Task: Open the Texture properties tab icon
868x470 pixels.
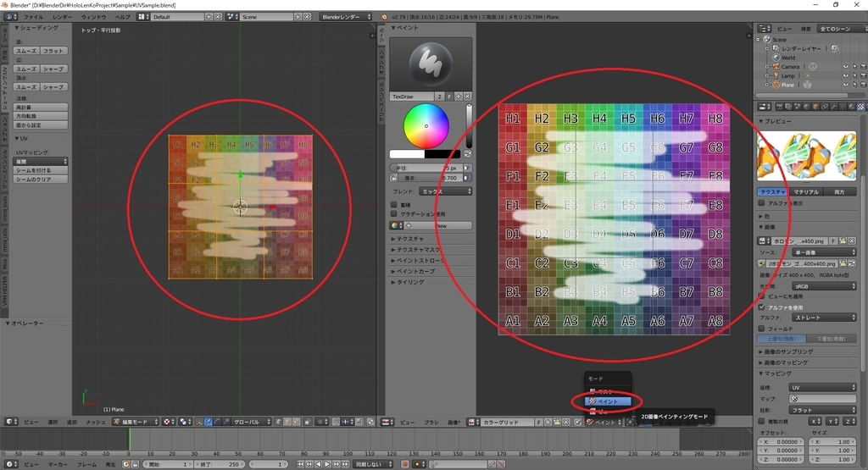Action: pos(861,107)
